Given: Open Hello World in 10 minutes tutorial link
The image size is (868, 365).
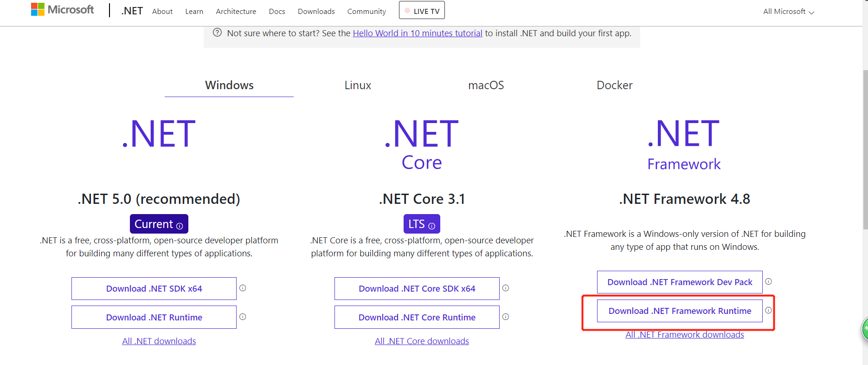Looking at the screenshot, I should click(418, 33).
